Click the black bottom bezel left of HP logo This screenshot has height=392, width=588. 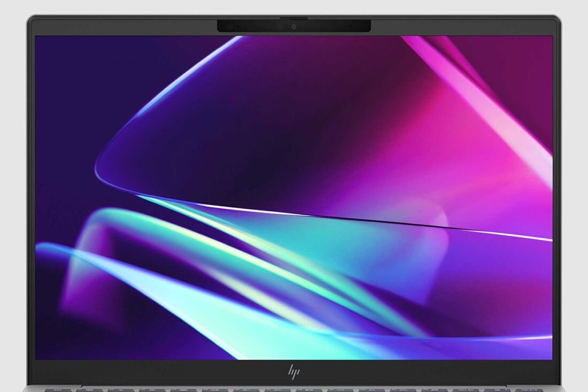[x=160, y=372]
